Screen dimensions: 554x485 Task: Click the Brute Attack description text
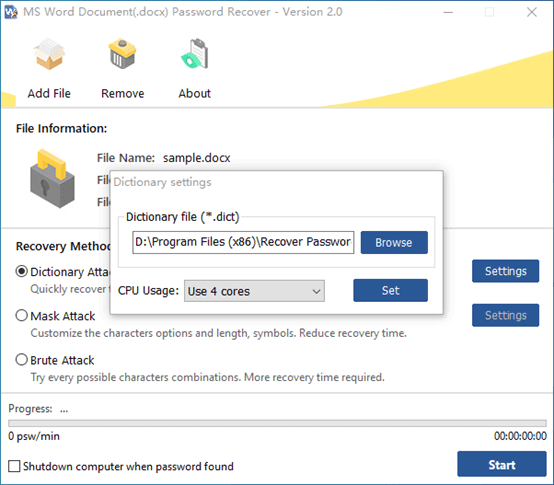point(207,377)
